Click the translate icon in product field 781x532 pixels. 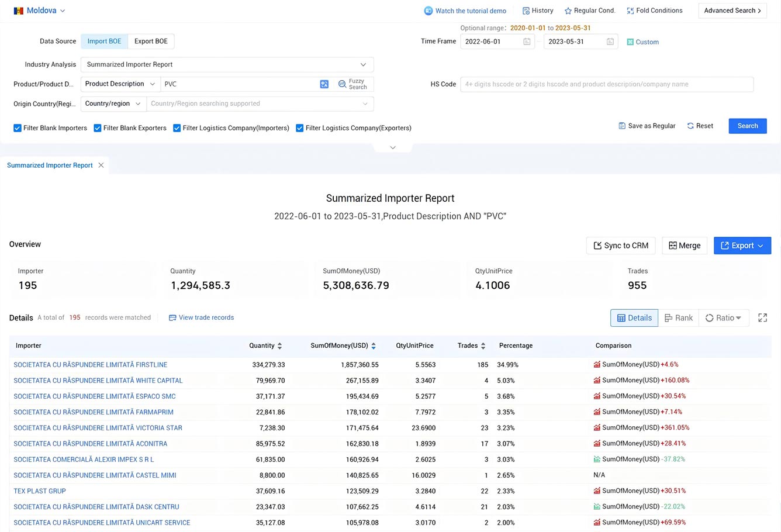click(324, 84)
